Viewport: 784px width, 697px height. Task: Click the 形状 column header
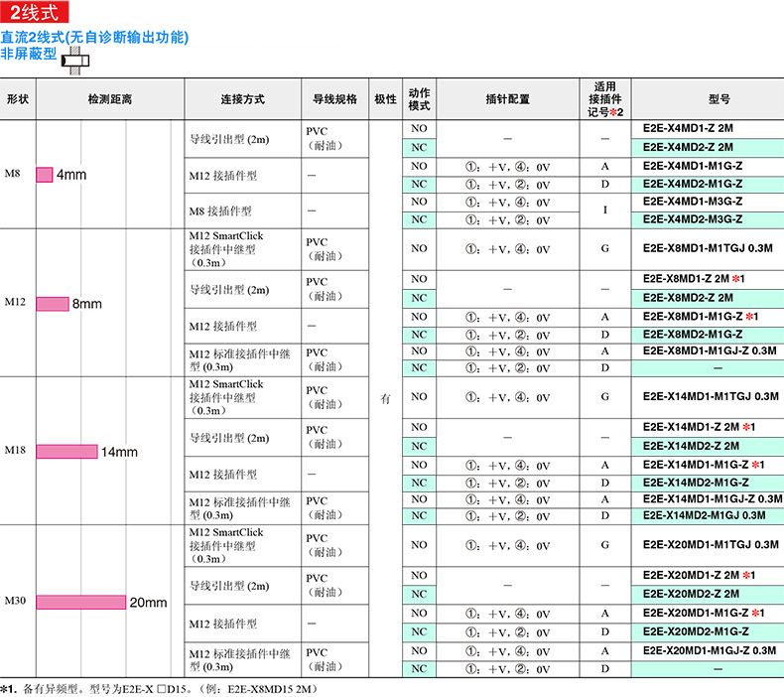click(18, 99)
